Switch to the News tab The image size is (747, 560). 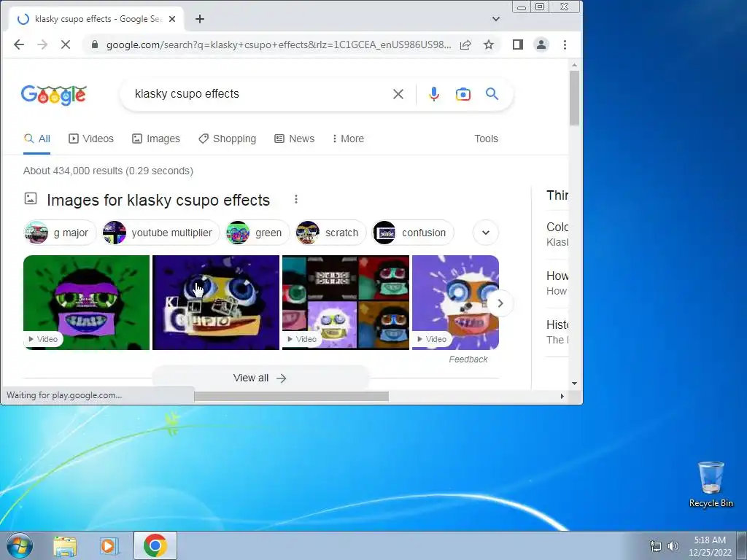(295, 139)
